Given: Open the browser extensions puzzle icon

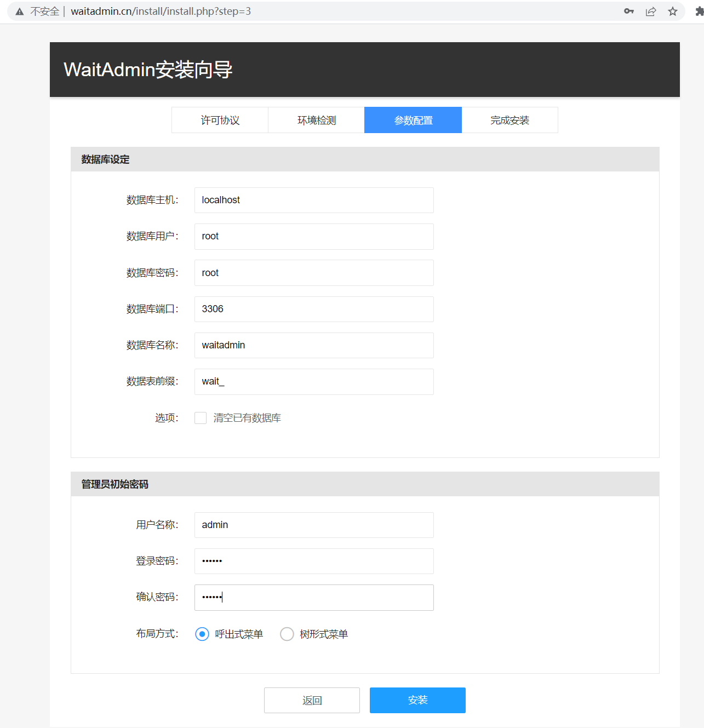Looking at the screenshot, I should [699, 12].
